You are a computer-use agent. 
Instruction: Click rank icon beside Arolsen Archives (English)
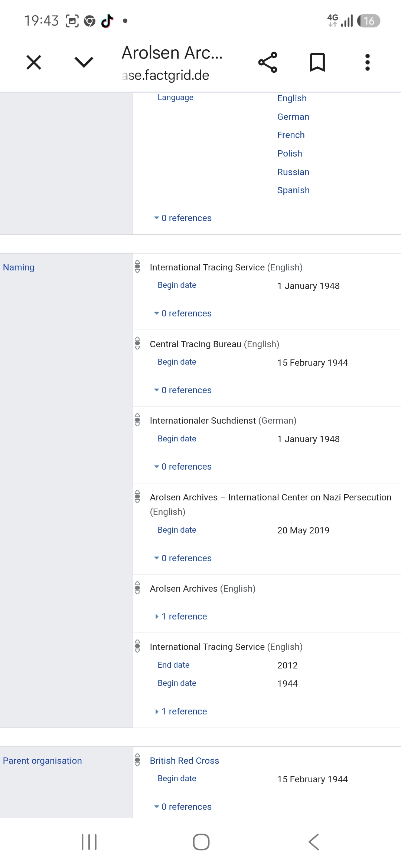click(137, 588)
